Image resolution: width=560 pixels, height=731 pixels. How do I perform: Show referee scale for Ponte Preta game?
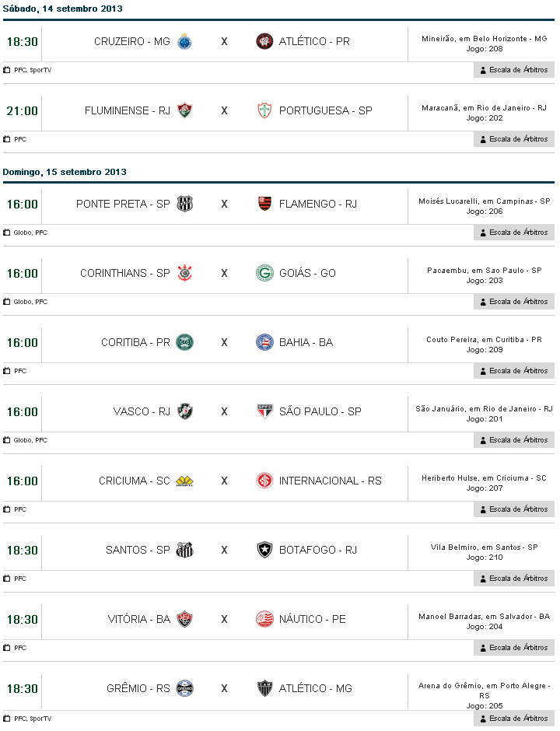point(514,233)
